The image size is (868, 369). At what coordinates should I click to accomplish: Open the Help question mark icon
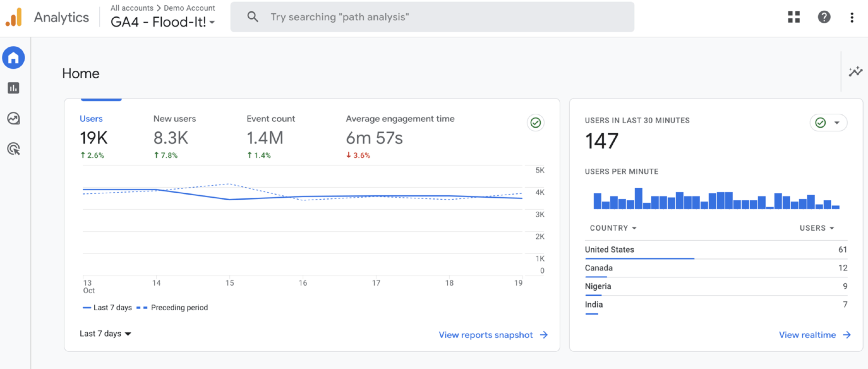coord(824,17)
